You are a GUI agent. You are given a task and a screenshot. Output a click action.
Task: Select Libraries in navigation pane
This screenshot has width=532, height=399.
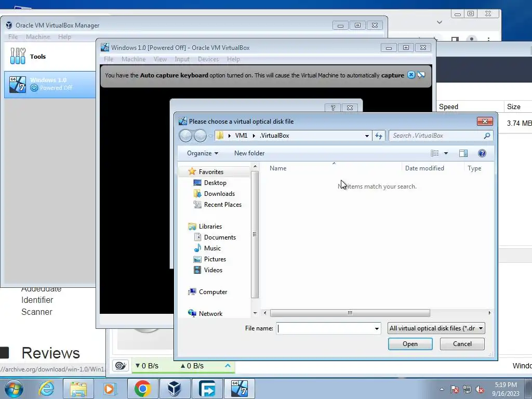(210, 227)
